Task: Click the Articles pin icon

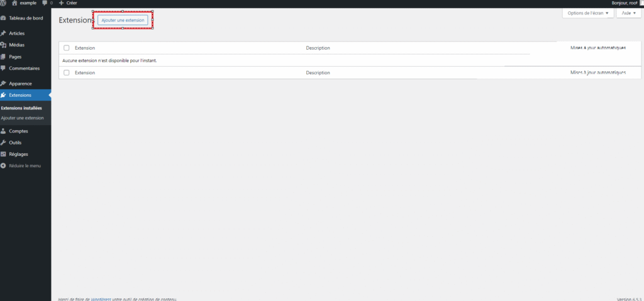Action: coord(4,33)
